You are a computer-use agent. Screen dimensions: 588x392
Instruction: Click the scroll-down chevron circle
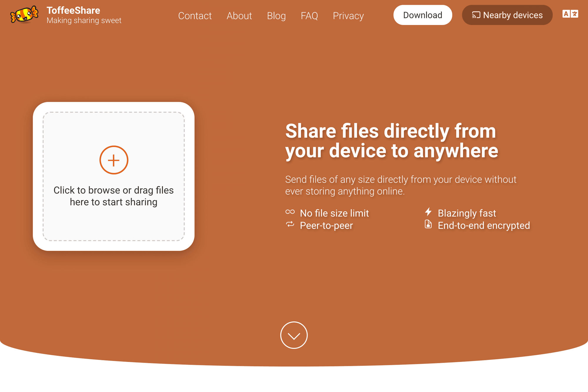click(x=294, y=335)
